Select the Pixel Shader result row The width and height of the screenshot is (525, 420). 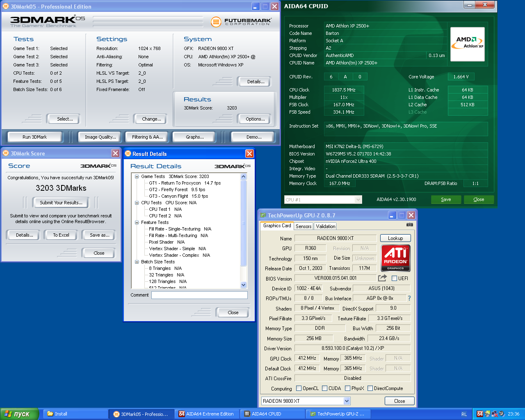point(167,242)
